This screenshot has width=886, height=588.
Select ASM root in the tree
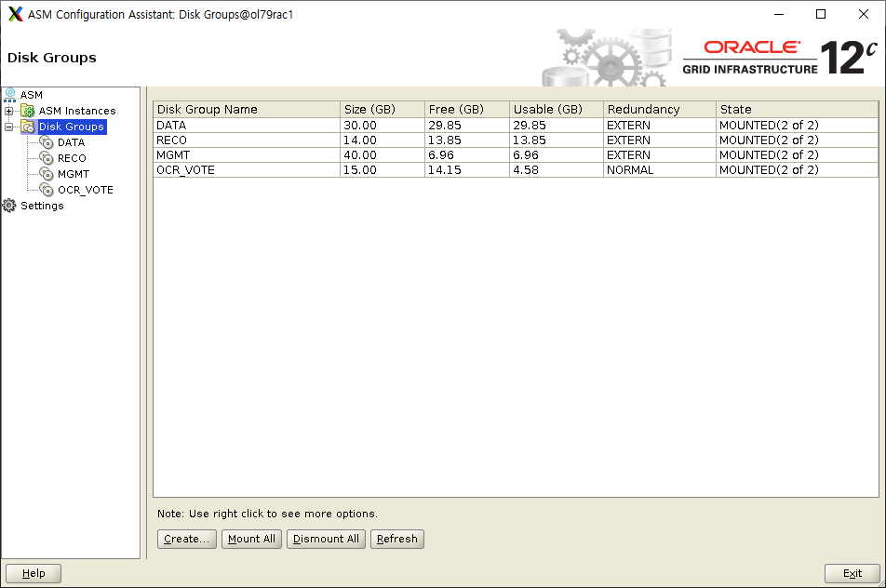(x=32, y=95)
